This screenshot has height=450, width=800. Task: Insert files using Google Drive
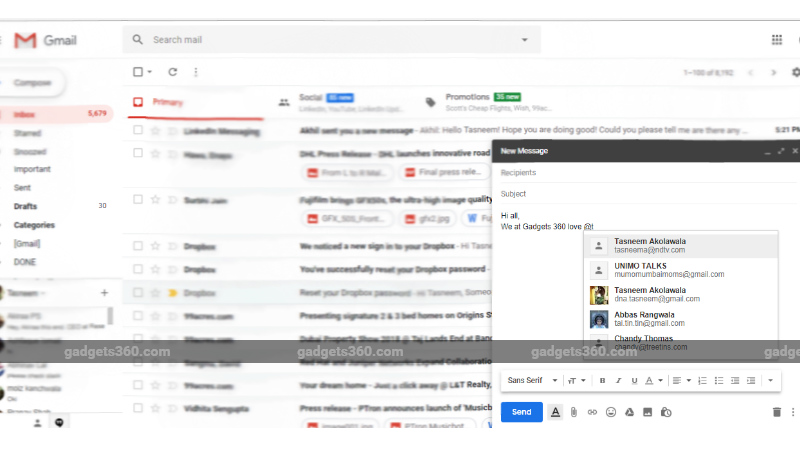(x=630, y=412)
